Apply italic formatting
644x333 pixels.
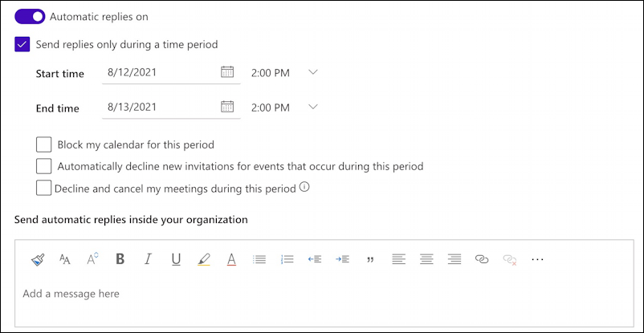(x=148, y=259)
